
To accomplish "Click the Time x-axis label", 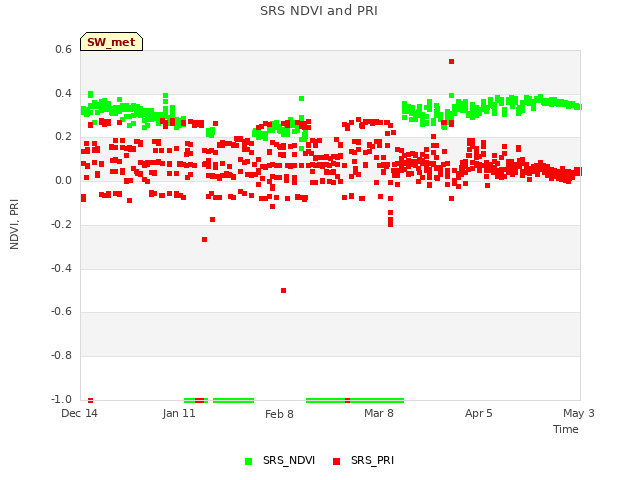I will pos(565,429).
